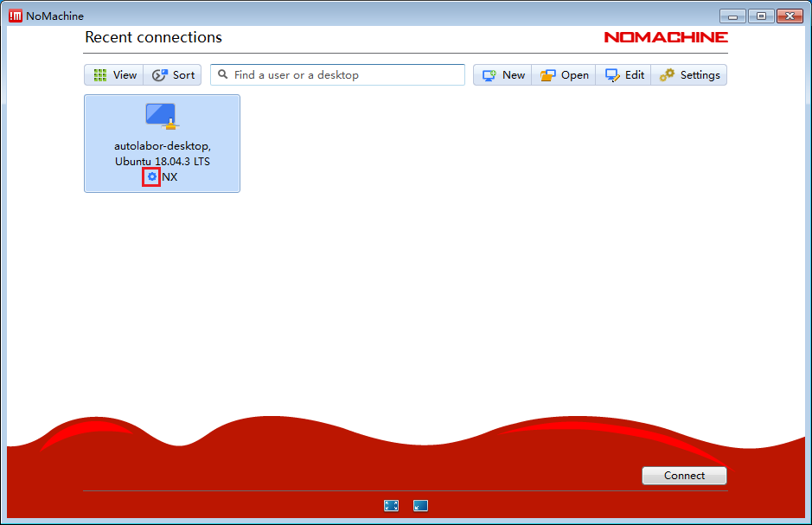
Task: Maximize the NoMachine window
Action: (761, 16)
